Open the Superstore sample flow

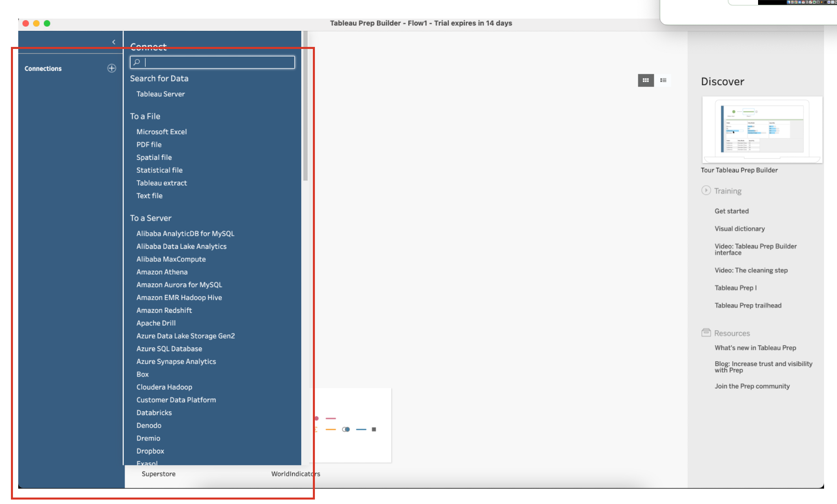pos(158,474)
